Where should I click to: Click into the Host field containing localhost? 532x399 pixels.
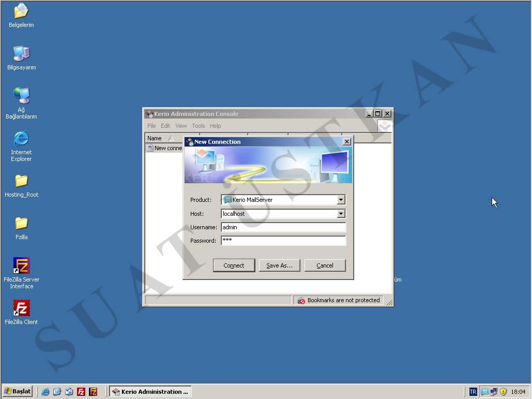coord(279,214)
